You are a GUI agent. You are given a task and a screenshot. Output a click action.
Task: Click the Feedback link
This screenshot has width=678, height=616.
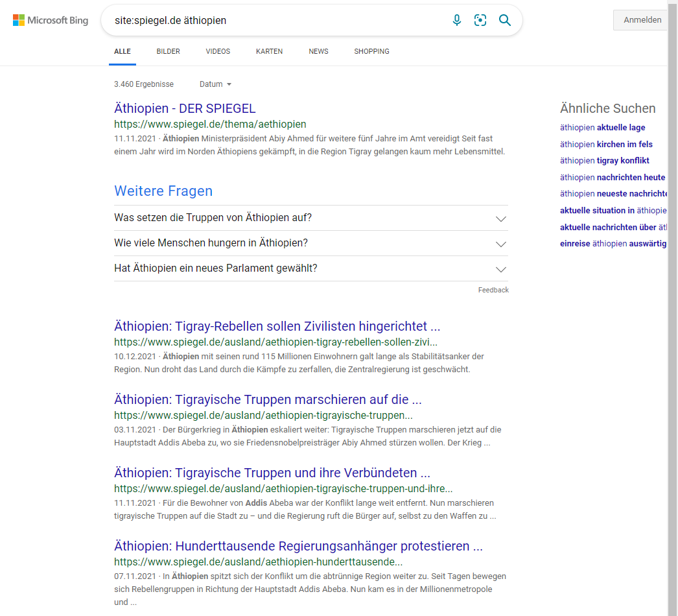tap(493, 290)
